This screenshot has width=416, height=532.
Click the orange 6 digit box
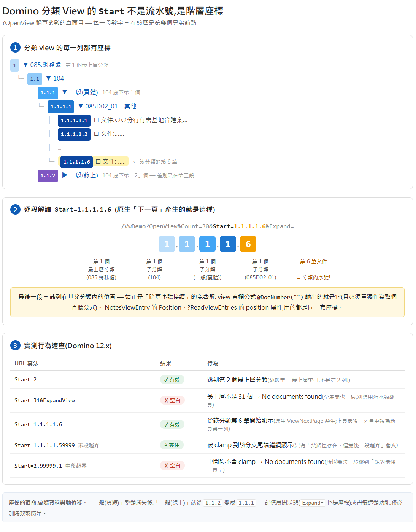click(248, 244)
